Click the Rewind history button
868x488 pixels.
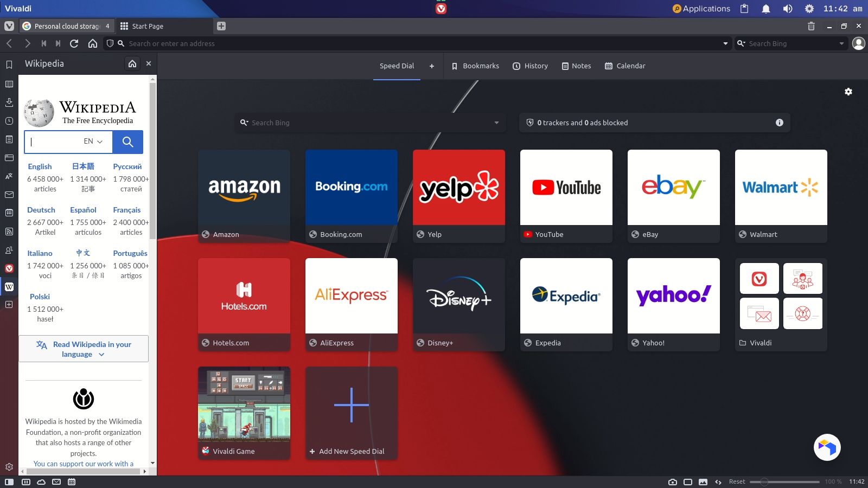[x=44, y=43]
